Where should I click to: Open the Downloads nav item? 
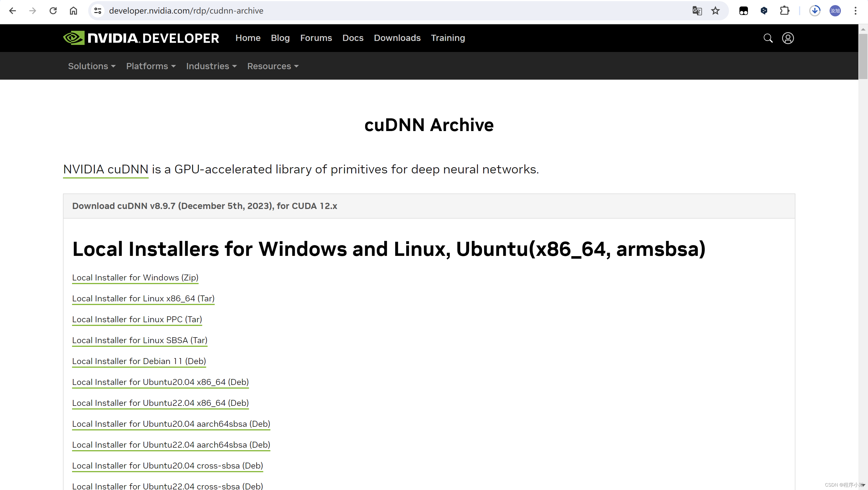[x=397, y=38]
